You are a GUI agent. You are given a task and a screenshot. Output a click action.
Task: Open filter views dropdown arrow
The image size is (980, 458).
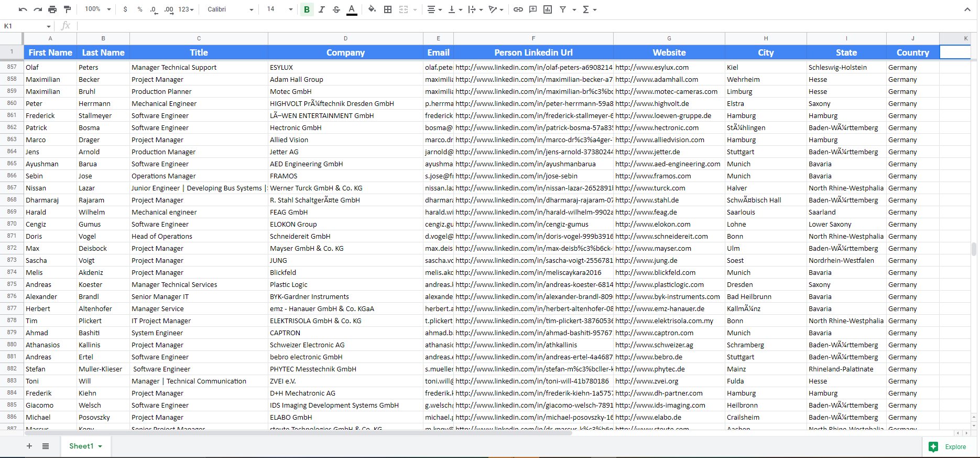coord(574,9)
